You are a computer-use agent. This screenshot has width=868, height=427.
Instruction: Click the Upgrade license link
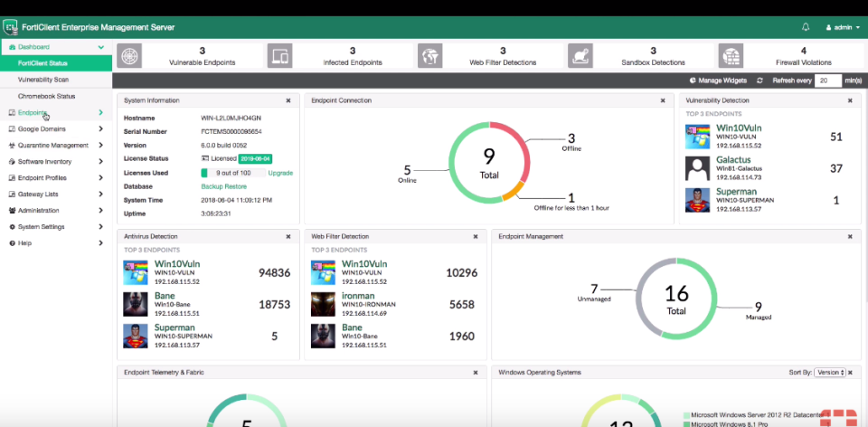pyautogui.click(x=280, y=173)
